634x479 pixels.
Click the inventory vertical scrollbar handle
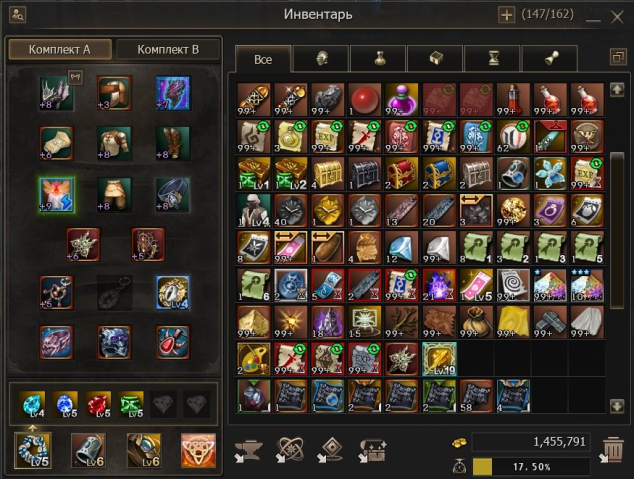tap(617, 230)
